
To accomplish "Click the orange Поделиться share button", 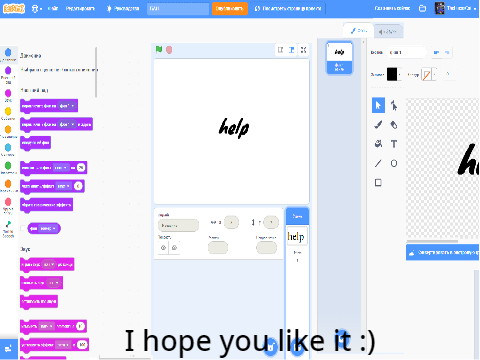I will point(230,8).
